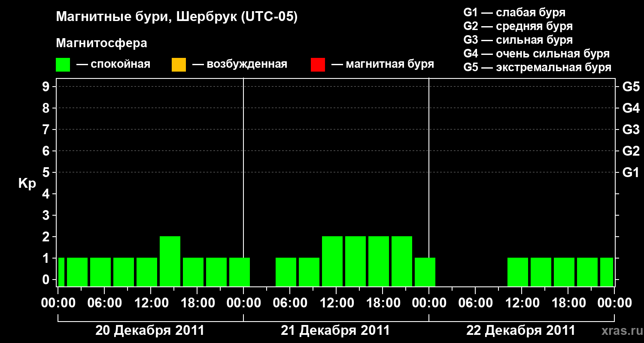Click the G3 tick label on the right axis
The height and width of the screenshot is (343, 644).
tap(631, 129)
